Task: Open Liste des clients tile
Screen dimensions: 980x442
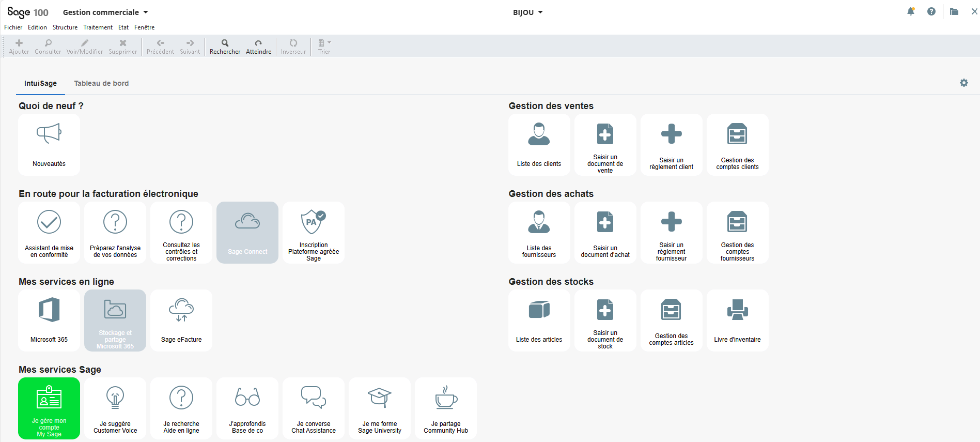Action: tap(539, 144)
